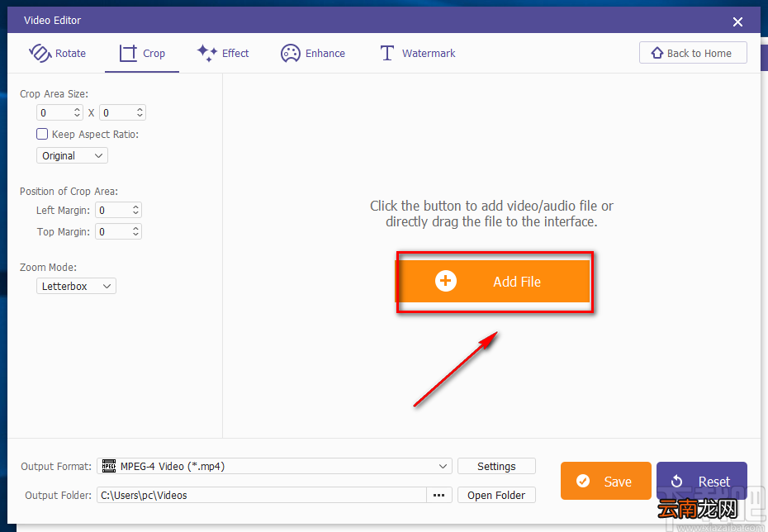Decrease the Top Margin stepper value

135,235
